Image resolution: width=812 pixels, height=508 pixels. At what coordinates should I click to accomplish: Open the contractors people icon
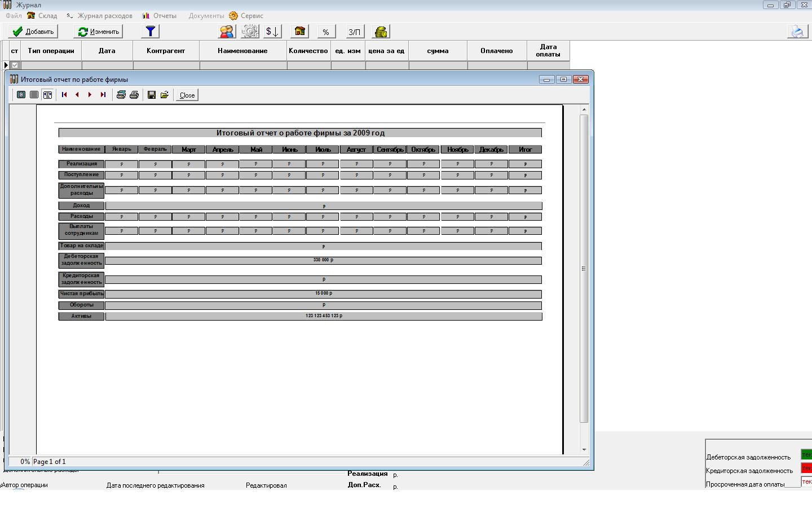[227, 32]
